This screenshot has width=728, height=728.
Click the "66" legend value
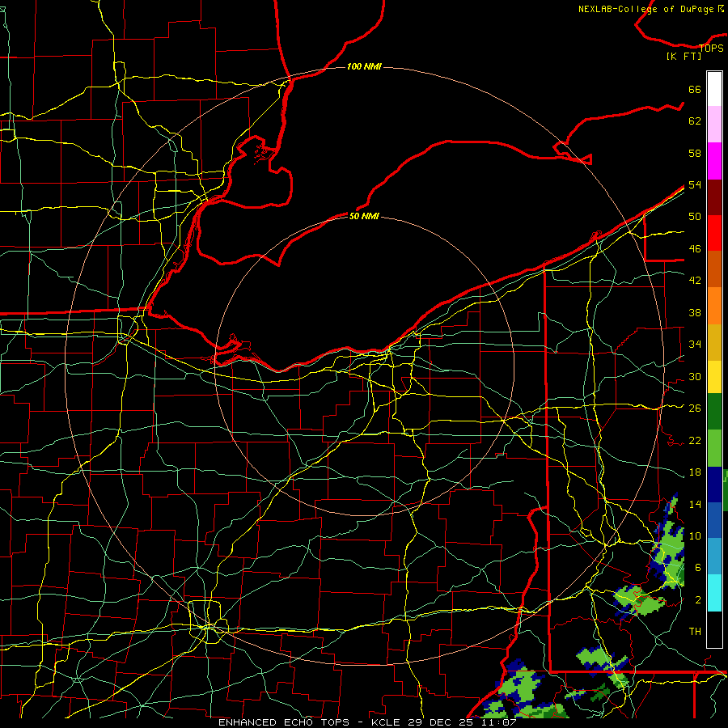[695, 89]
